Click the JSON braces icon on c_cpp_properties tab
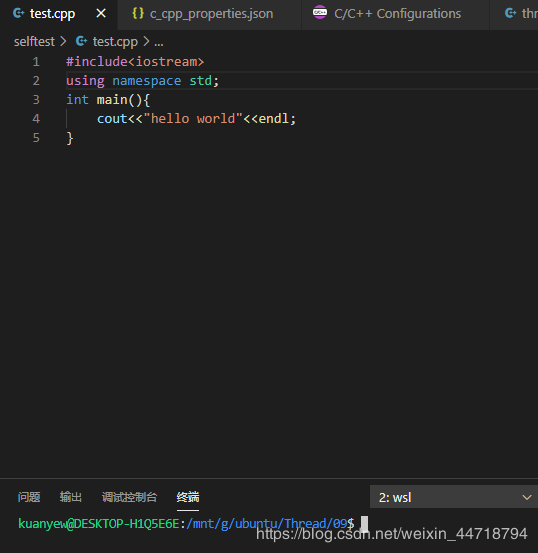The width and height of the screenshot is (538, 553). (138, 13)
